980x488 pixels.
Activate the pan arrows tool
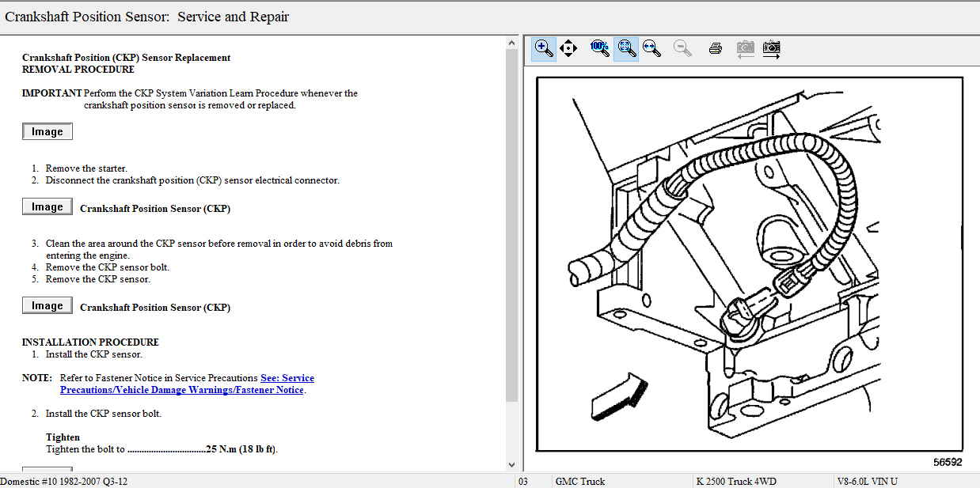point(568,49)
